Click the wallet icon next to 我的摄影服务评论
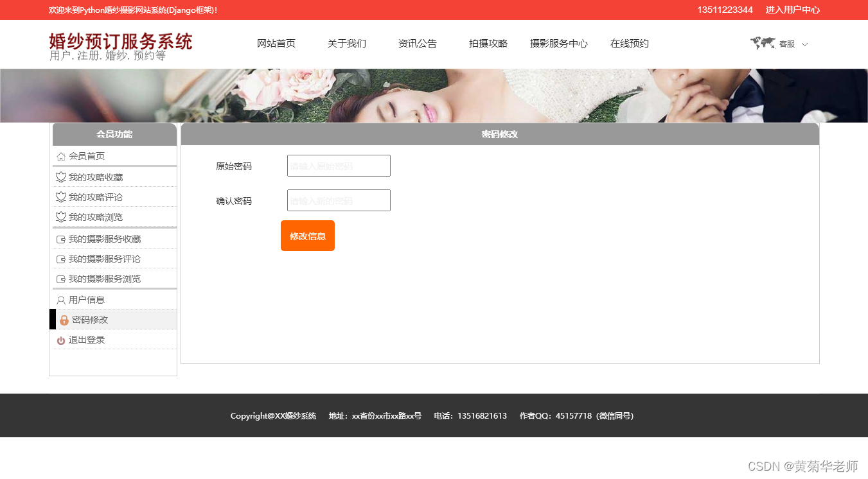Viewport: 868px width, 479px height. tap(61, 259)
